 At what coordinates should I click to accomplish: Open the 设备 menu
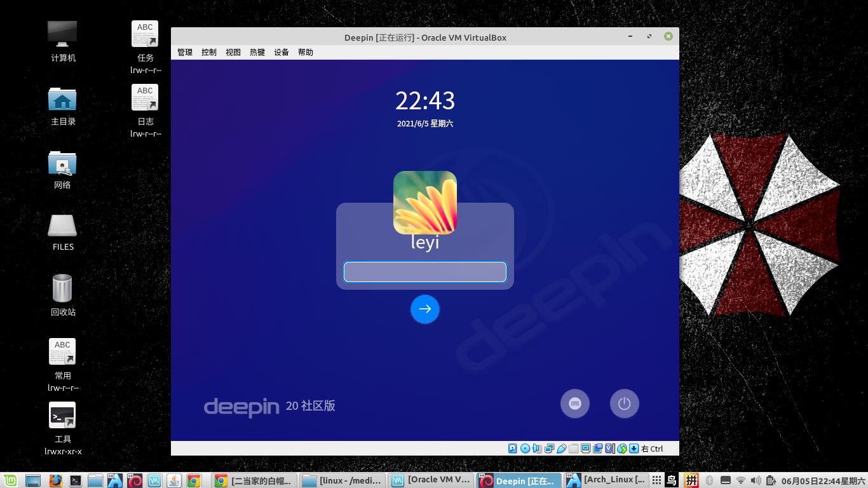tap(281, 52)
